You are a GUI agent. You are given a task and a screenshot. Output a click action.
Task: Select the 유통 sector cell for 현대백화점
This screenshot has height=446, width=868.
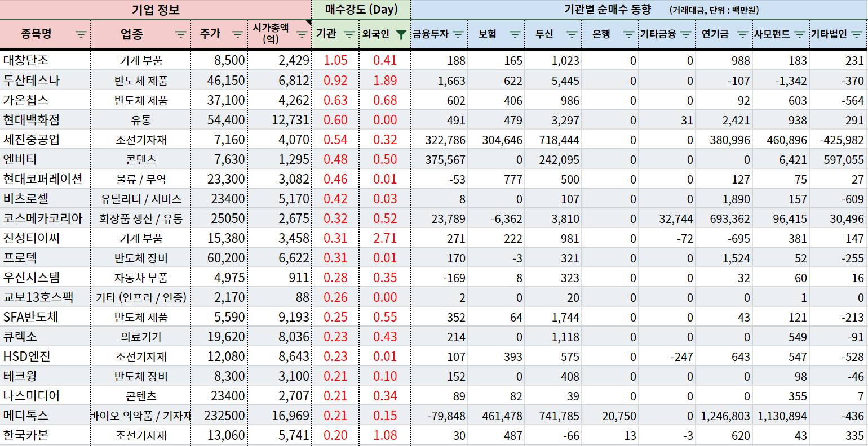coord(141,119)
